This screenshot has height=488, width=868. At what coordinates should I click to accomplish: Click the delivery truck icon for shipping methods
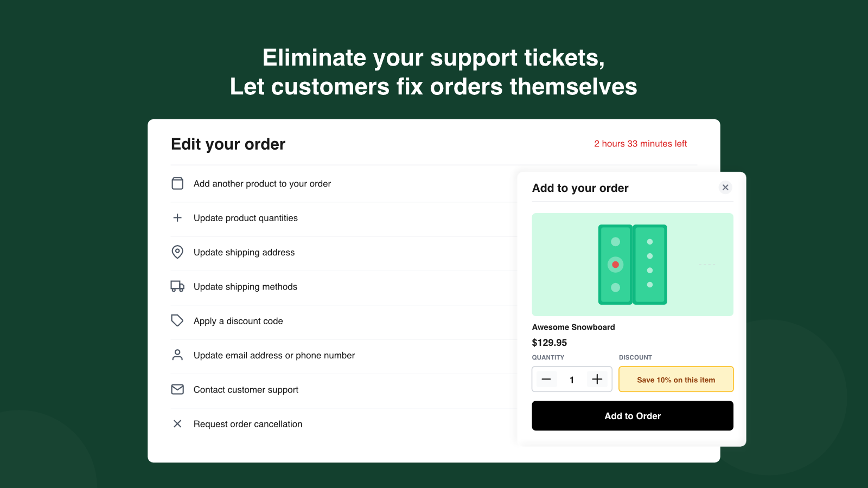(177, 286)
